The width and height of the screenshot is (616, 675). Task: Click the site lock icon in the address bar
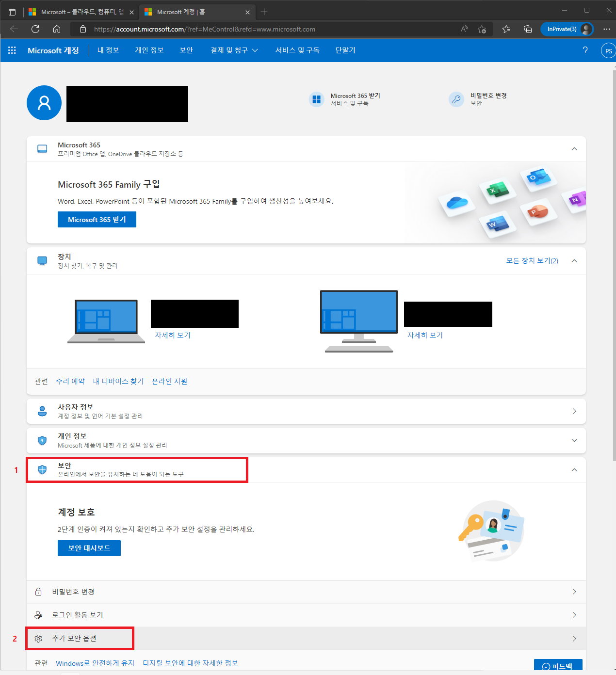click(x=83, y=29)
